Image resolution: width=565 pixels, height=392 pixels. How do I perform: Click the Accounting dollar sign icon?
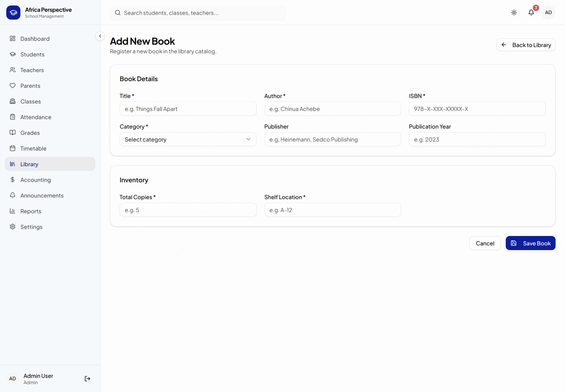pyautogui.click(x=13, y=180)
